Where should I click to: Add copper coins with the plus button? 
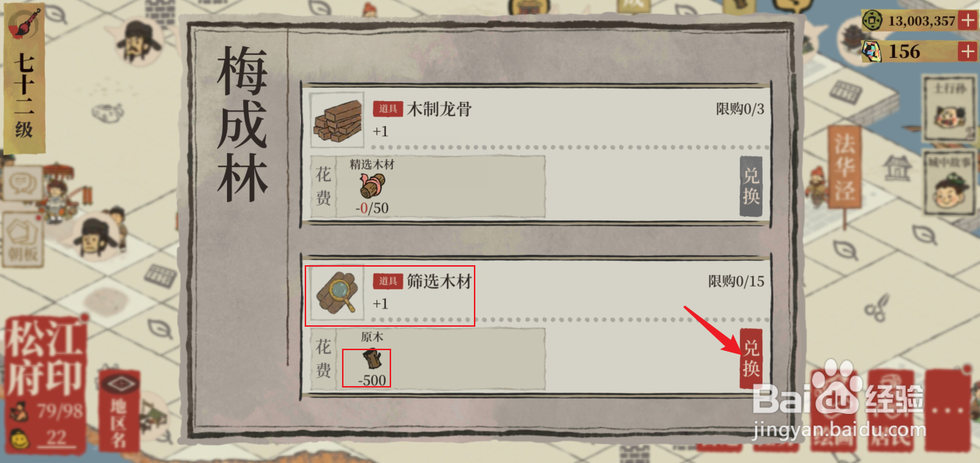967,21
